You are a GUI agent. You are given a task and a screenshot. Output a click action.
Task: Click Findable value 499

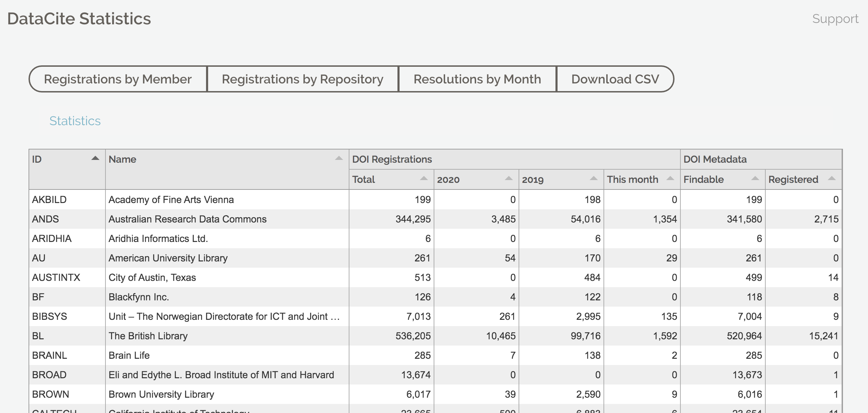pos(754,277)
